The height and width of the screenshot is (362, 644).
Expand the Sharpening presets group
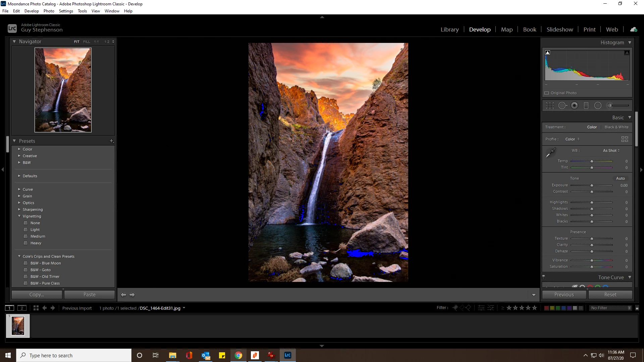[x=19, y=209]
